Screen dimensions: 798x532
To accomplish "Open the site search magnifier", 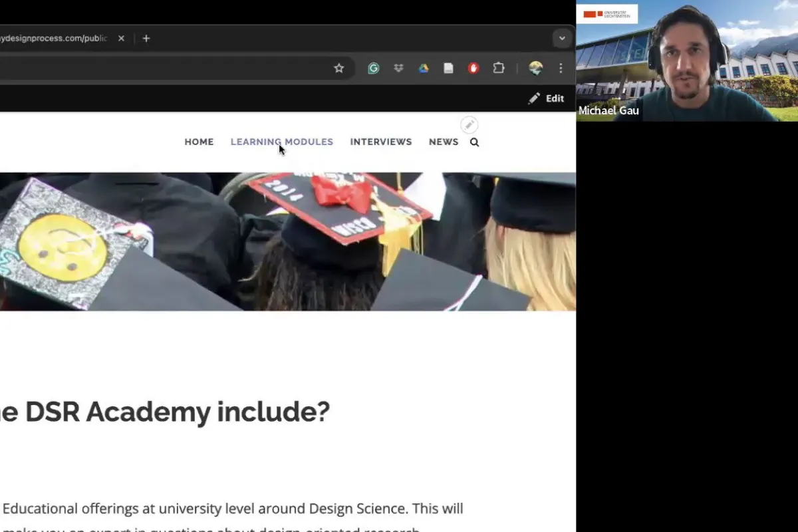I will (x=474, y=142).
